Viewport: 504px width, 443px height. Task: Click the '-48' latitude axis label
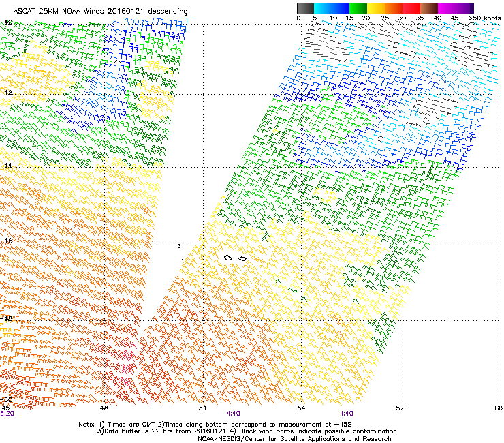tap(6, 318)
